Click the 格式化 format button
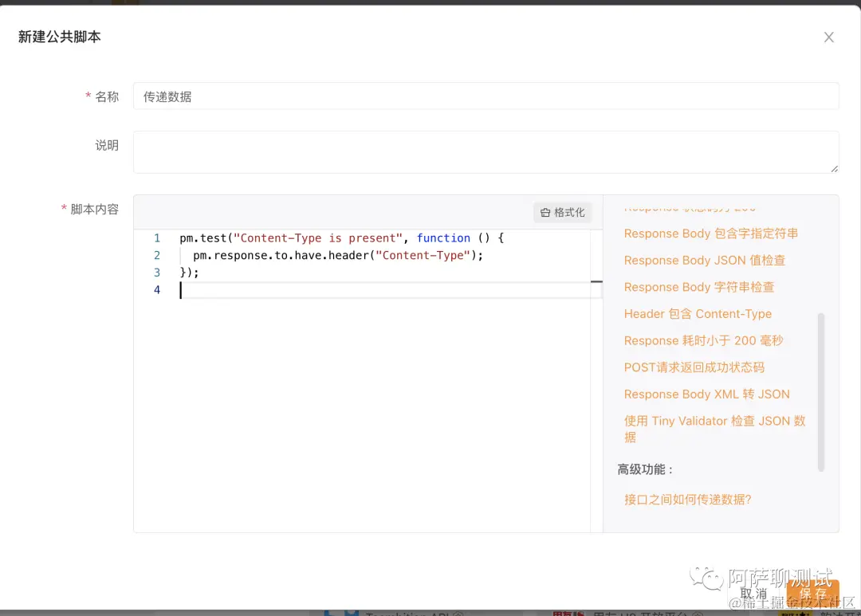This screenshot has width=861, height=616. point(562,213)
